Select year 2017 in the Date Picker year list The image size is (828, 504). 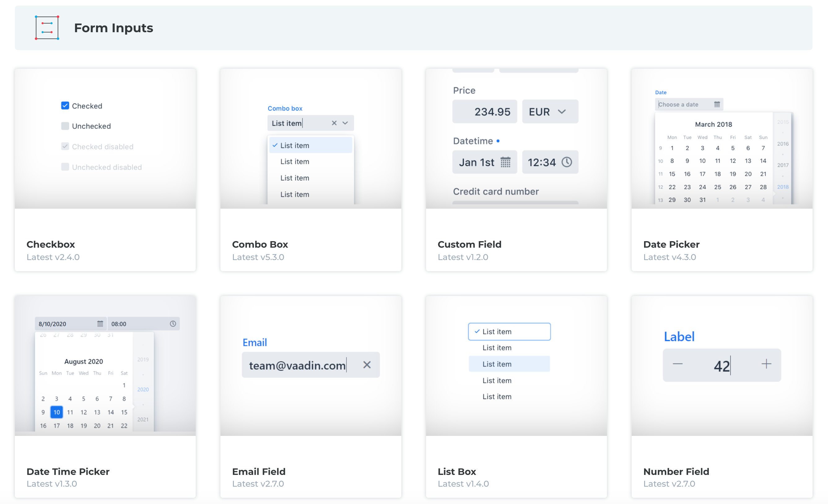tap(783, 165)
